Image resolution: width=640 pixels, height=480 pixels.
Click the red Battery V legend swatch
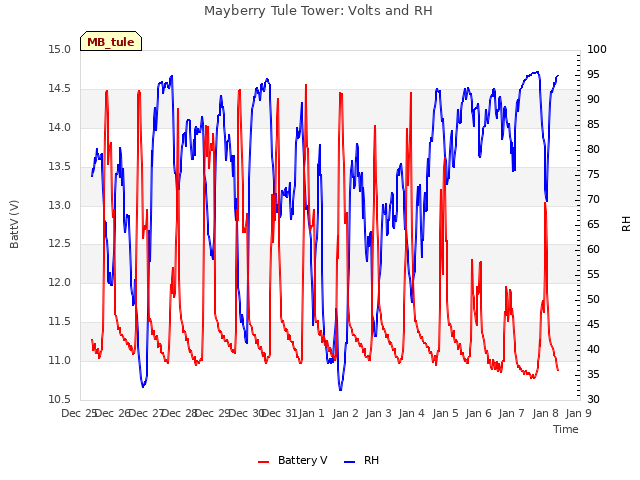coord(264,462)
